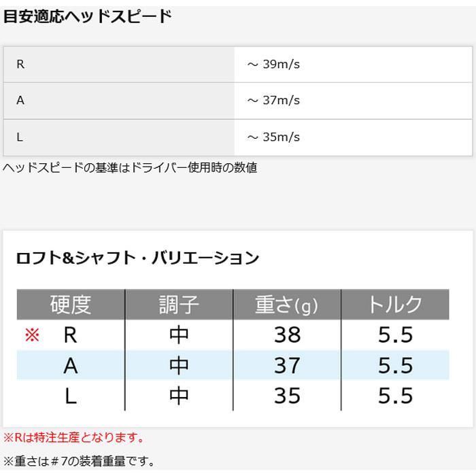This screenshot has height=476, width=476.
Task: Click the red ※Rは特注生産となります note
Action: pos(73,438)
